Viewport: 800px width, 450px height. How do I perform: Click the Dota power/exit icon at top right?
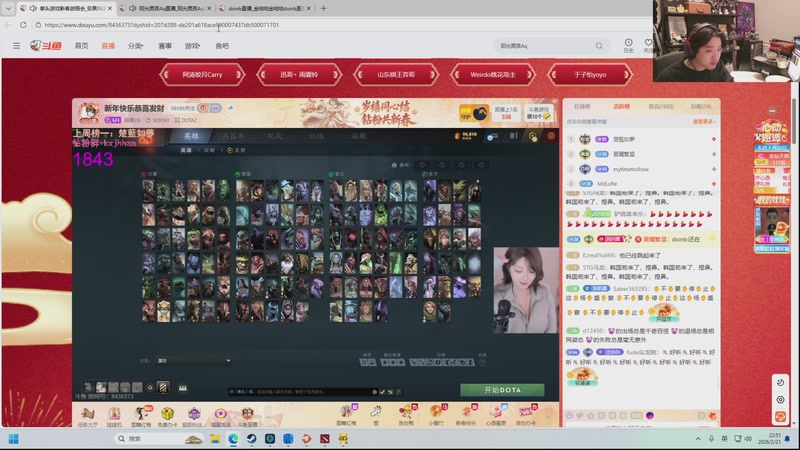point(551,136)
